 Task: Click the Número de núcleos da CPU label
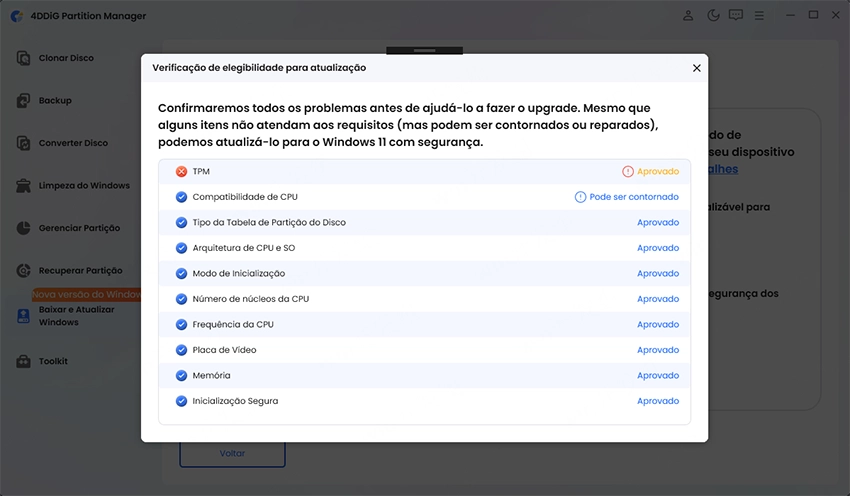point(250,299)
